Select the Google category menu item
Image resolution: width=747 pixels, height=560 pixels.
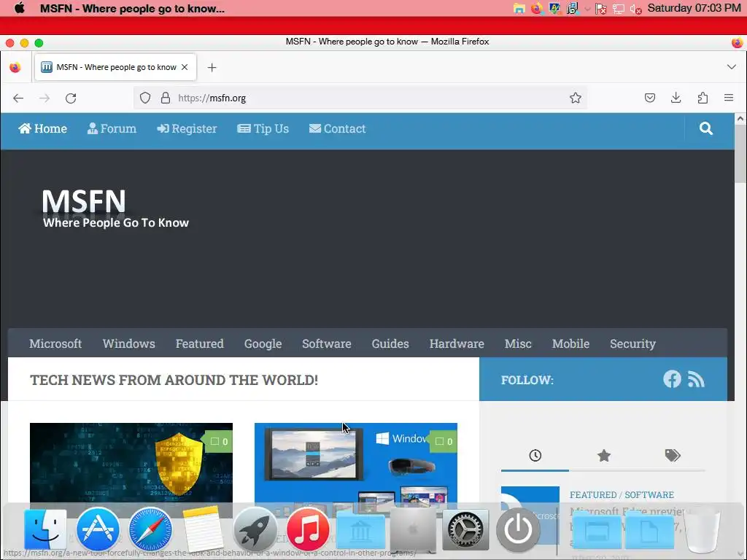click(263, 344)
